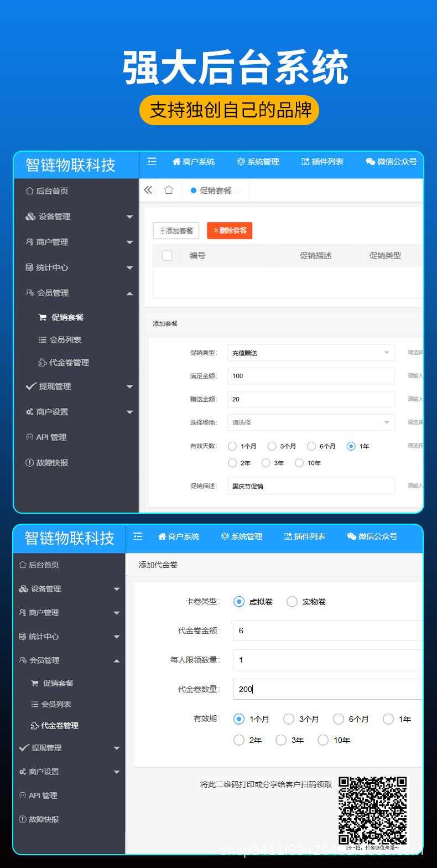
Task: Expand 商户设置 arrow in 添加代金卷 screen sidebar
Action: (117, 772)
